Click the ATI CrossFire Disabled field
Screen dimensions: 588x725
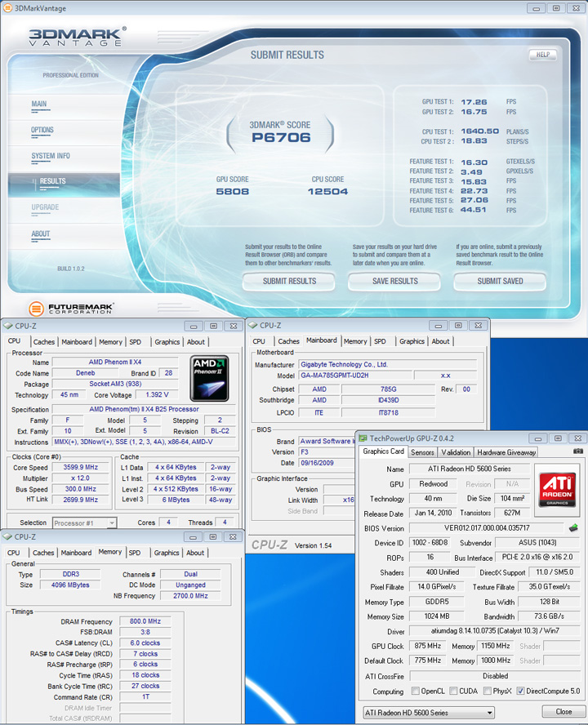(495, 675)
